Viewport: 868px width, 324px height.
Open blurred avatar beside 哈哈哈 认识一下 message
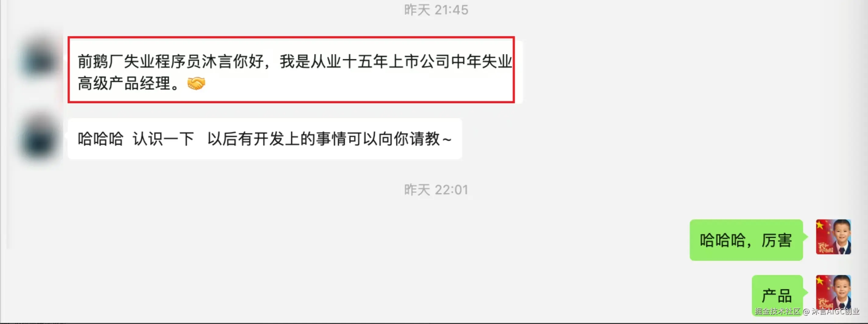[x=40, y=139]
